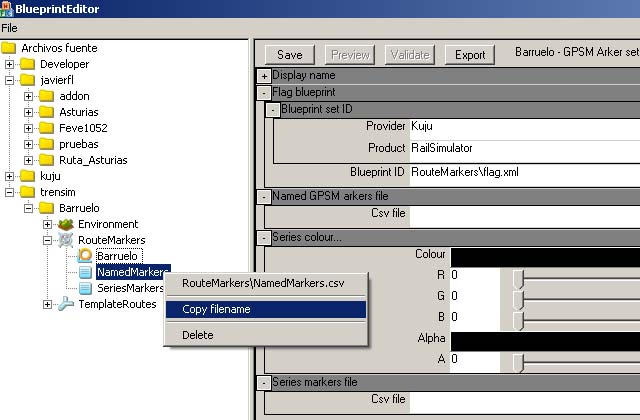
Task: Click the TemplateRoutes wrench icon
Action: pyautogui.click(x=66, y=304)
